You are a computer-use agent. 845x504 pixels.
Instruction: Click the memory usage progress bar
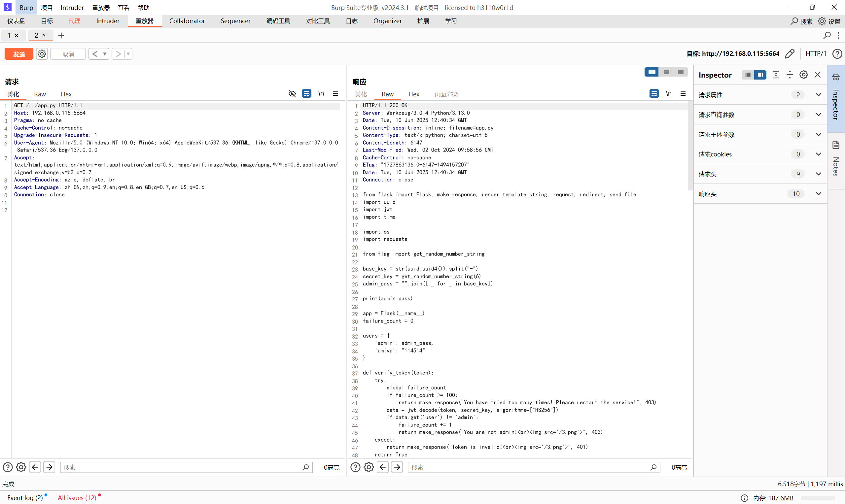point(818,498)
